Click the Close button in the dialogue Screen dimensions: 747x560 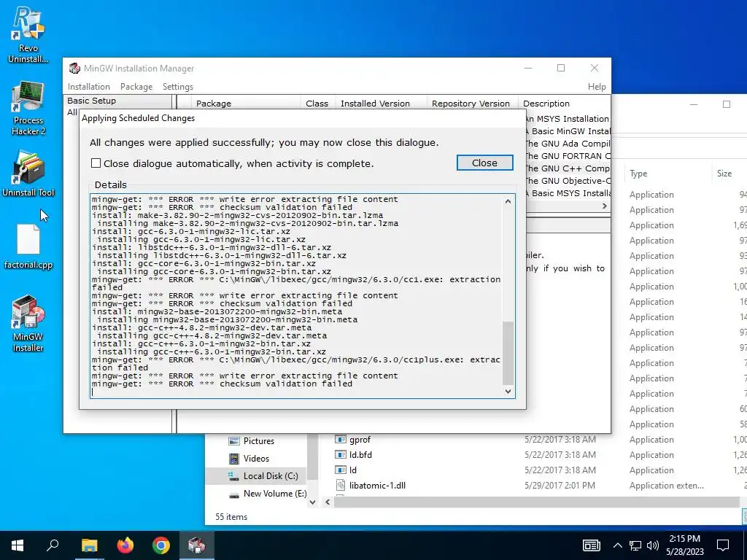coord(484,163)
